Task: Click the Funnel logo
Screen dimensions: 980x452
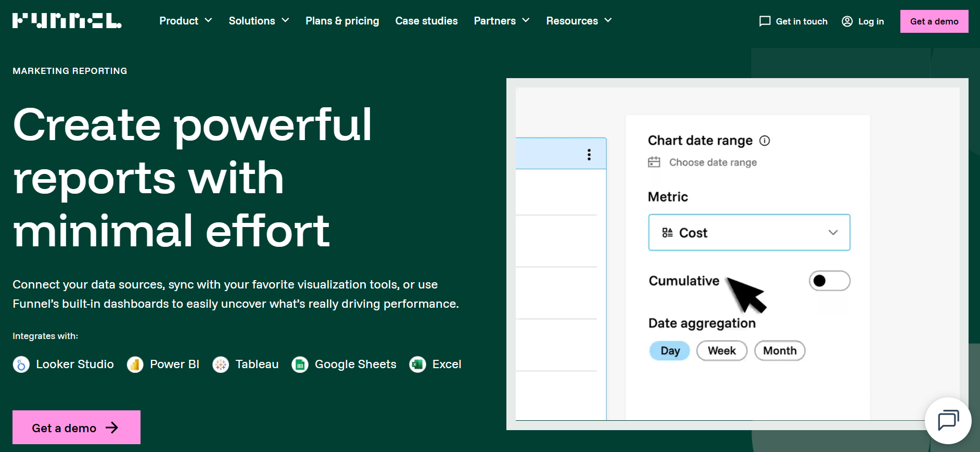Action: (67, 21)
